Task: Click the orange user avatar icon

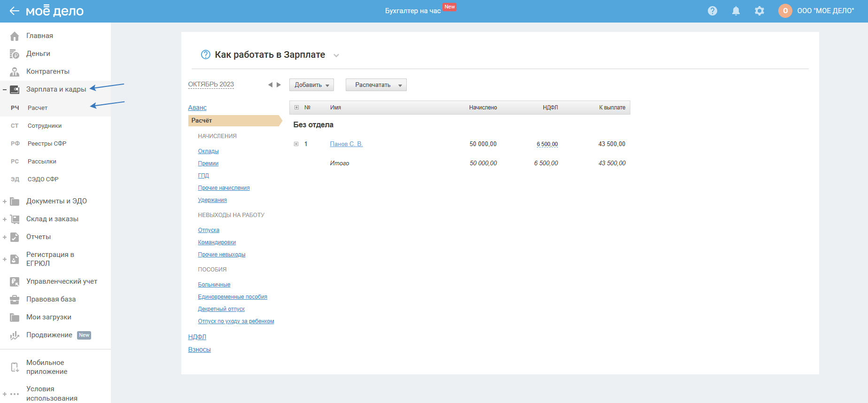Action: click(x=785, y=11)
